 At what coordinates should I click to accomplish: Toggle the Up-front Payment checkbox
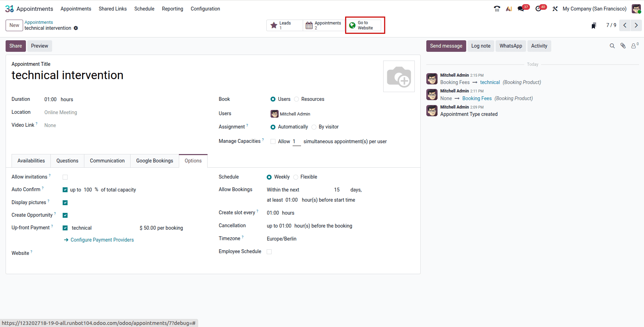[x=65, y=228]
